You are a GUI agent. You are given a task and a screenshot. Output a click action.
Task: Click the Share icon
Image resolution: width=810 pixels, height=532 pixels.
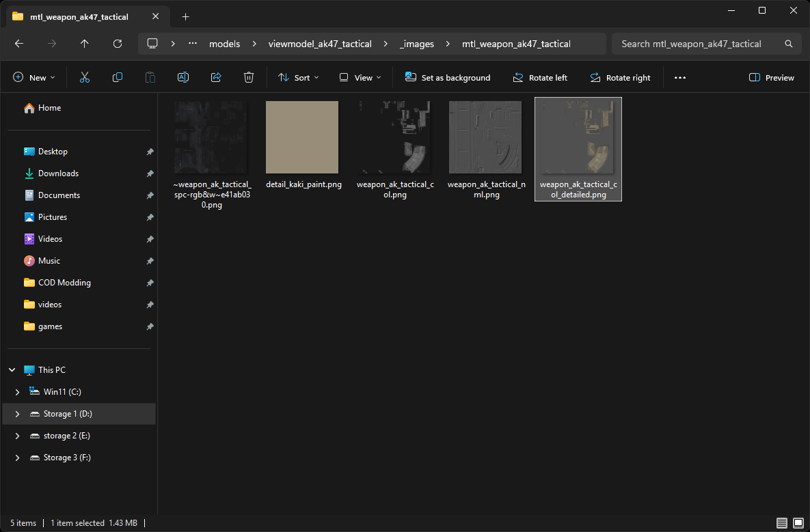tap(216, 77)
